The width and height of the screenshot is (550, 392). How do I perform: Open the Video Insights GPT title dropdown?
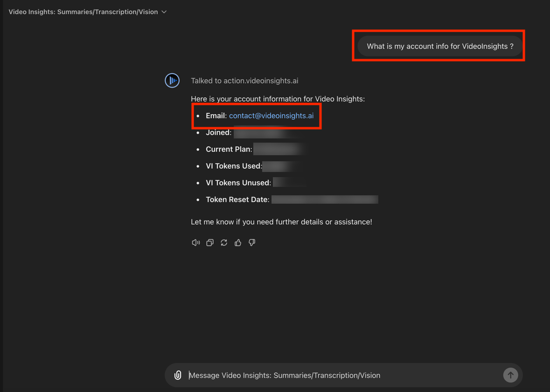[87, 12]
